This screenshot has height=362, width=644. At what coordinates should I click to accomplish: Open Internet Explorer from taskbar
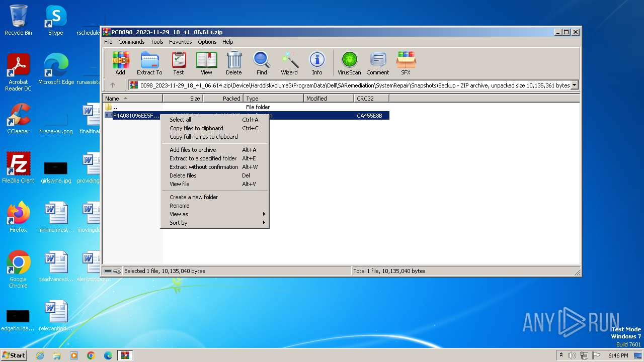(40, 355)
